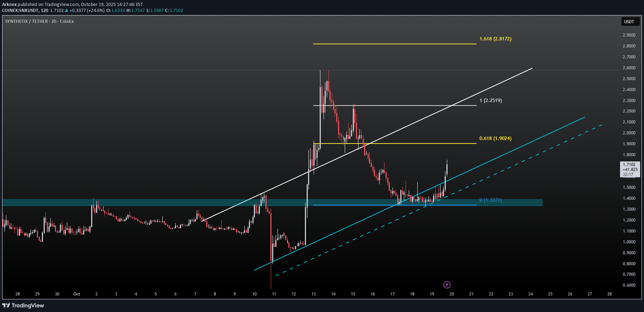Select the white upper trendline
Image resolution: width=644 pixels, height=312 pixels.
tap(493, 85)
